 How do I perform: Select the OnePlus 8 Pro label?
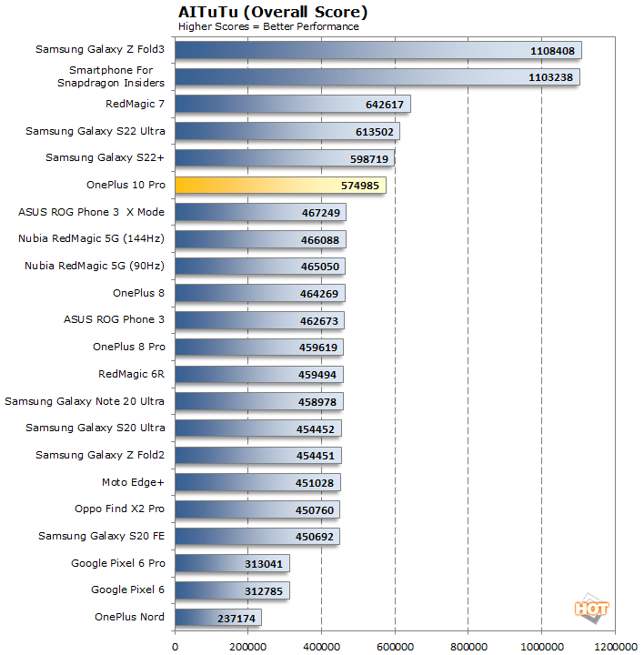[129, 347]
